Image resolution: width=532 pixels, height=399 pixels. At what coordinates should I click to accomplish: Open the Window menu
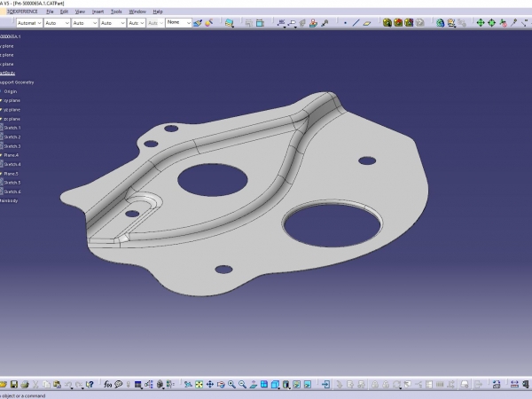click(x=137, y=12)
